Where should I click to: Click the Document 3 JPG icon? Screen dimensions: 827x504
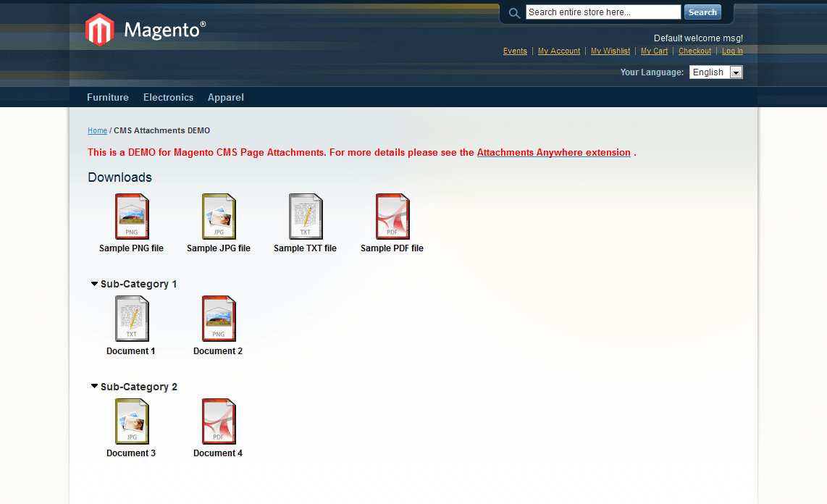[x=132, y=421]
